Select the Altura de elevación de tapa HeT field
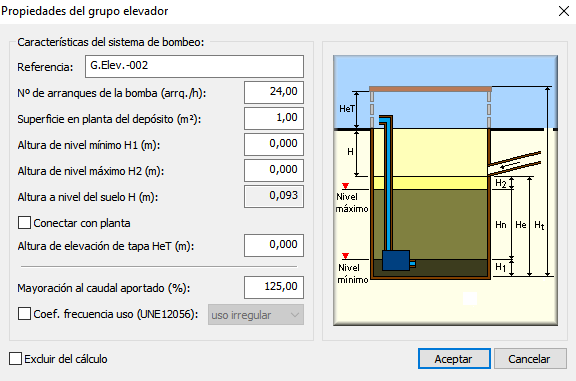This screenshot has width=576, height=381. point(274,245)
